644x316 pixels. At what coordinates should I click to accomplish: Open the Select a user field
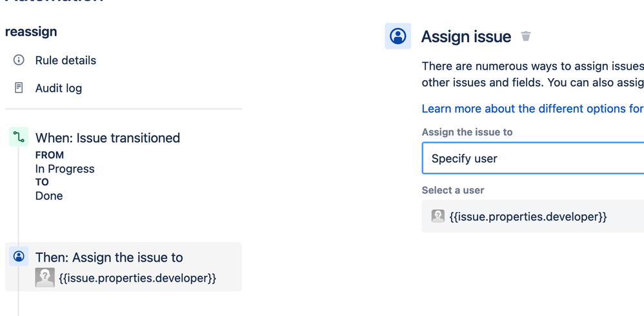(x=533, y=216)
